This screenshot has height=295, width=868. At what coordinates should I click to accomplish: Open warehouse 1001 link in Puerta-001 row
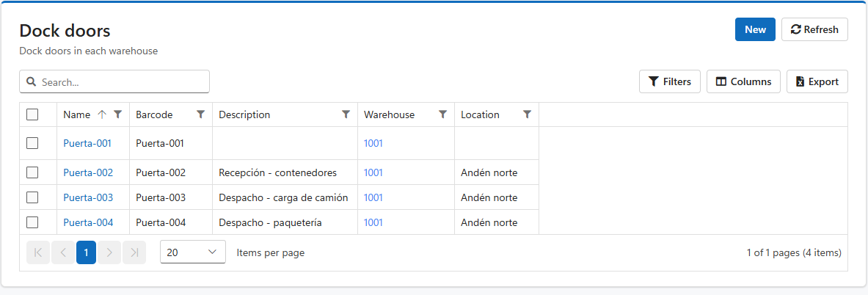point(373,143)
